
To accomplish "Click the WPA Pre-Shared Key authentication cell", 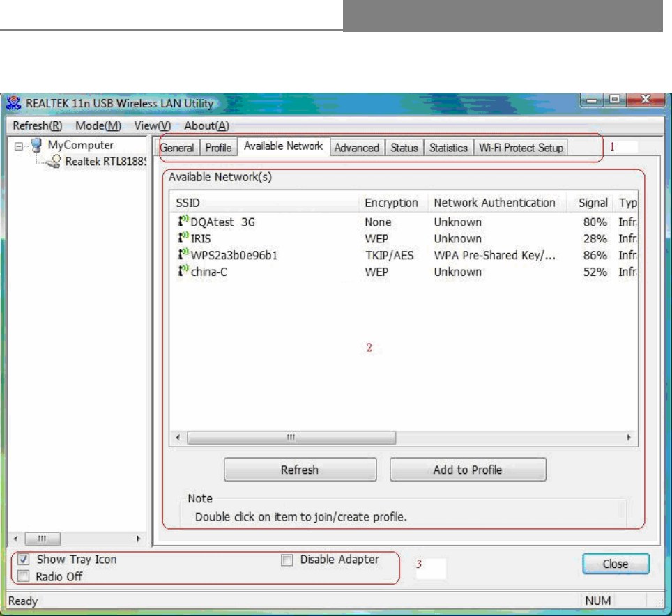I will [x=494, y=255].
